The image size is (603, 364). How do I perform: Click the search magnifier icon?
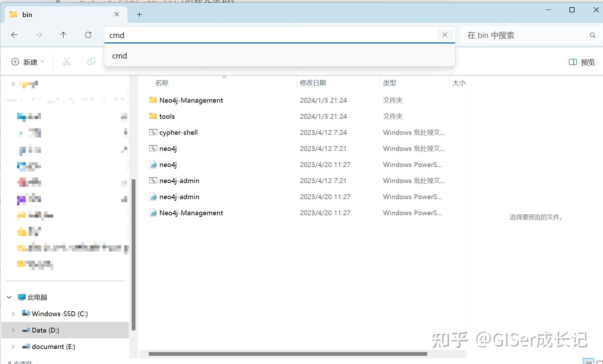tap(592, 35)
